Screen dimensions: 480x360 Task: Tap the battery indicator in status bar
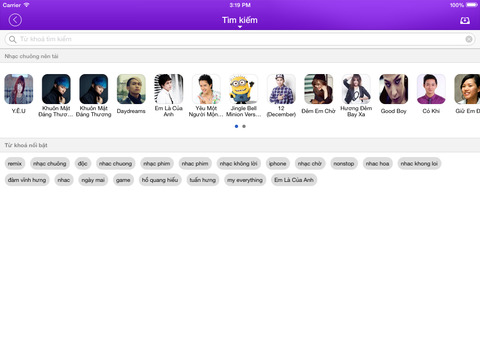coord(472,5)
